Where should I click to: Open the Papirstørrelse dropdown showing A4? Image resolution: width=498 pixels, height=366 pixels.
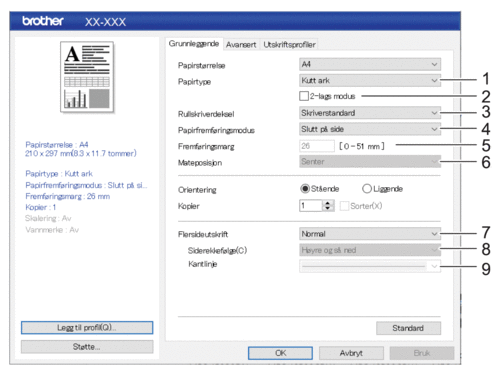click(370, 64)
